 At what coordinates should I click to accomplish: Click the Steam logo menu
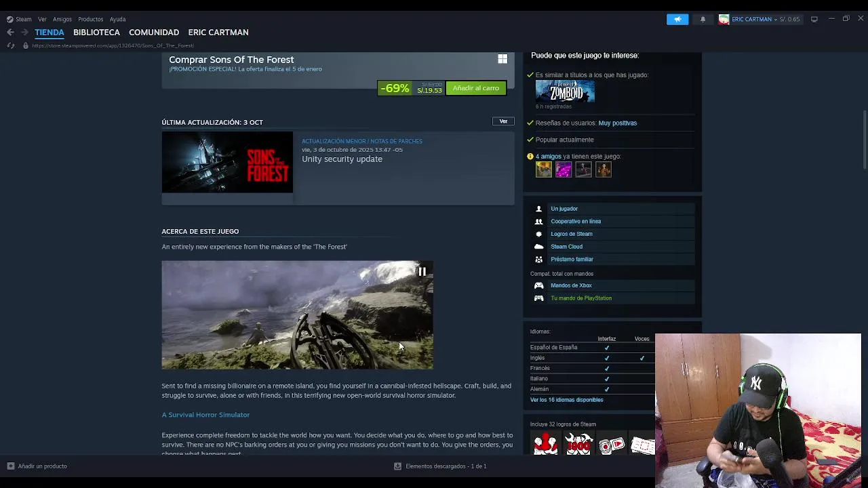19,19
